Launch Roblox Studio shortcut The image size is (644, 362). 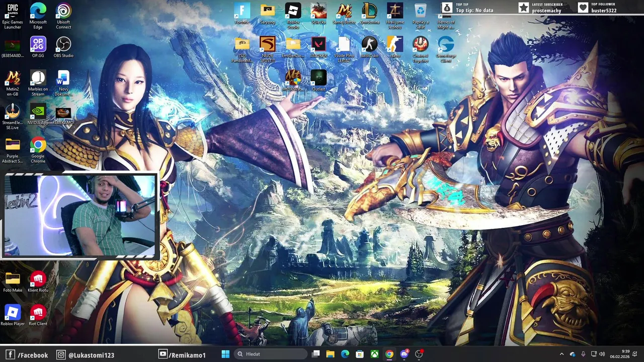[x=293, y=16]
